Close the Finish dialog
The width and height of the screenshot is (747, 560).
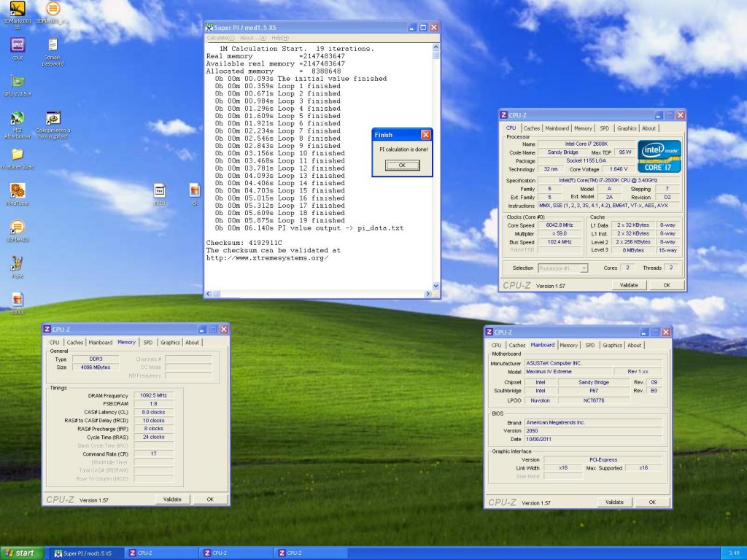click(426, 135)
